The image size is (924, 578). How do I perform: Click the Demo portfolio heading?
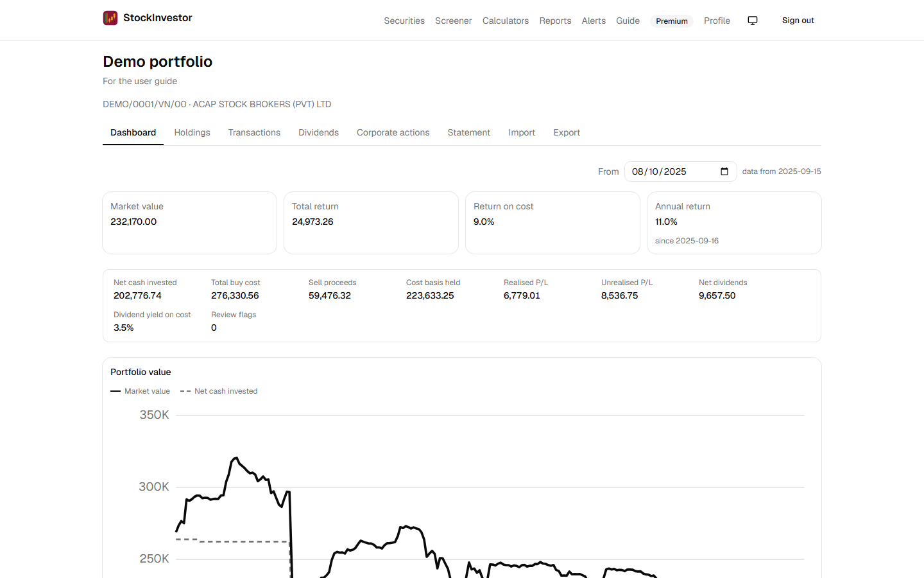click(x=157, y=62)
